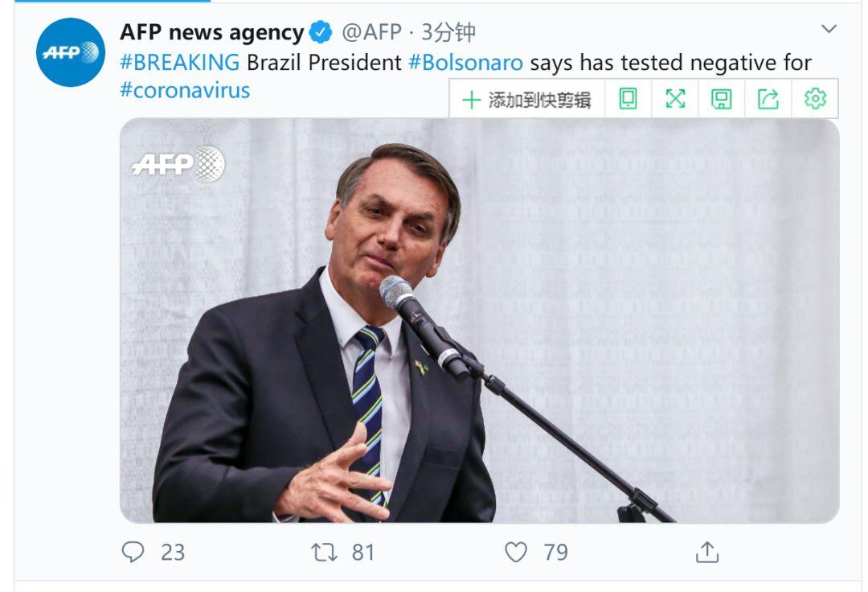Open the #coronavirus hashtag link
The image size is (868, 592).
coord(185,90)
